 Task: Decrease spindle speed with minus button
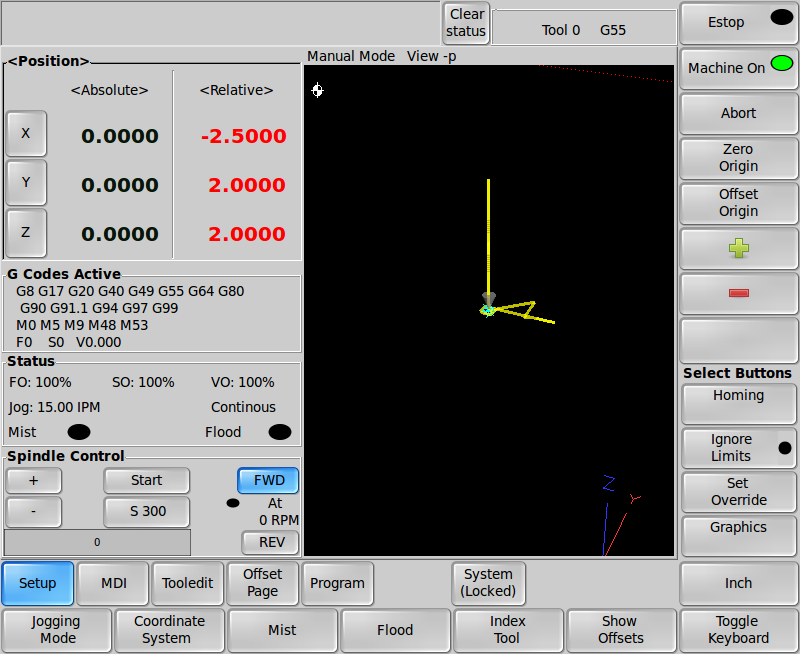point(34,511)
